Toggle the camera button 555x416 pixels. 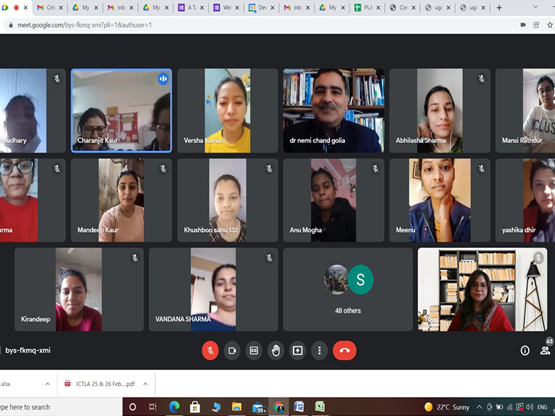tap(232, 351)
